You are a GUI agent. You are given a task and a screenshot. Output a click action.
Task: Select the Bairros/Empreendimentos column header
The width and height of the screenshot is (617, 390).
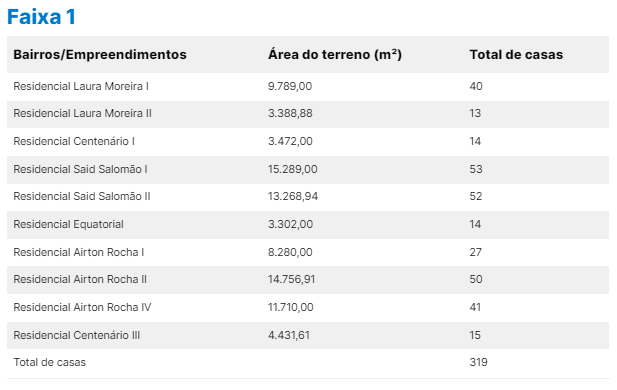(x=100, y=54)
